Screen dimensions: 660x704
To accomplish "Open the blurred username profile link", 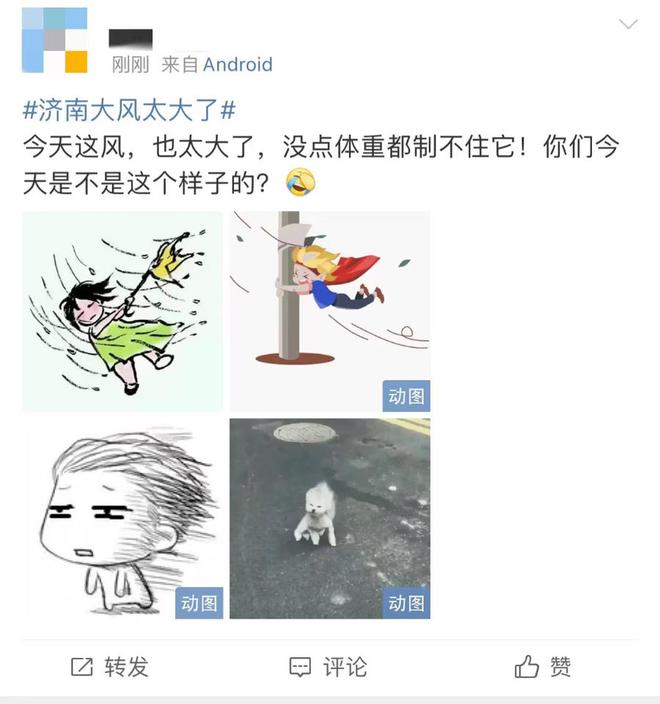I will point(131,39).
